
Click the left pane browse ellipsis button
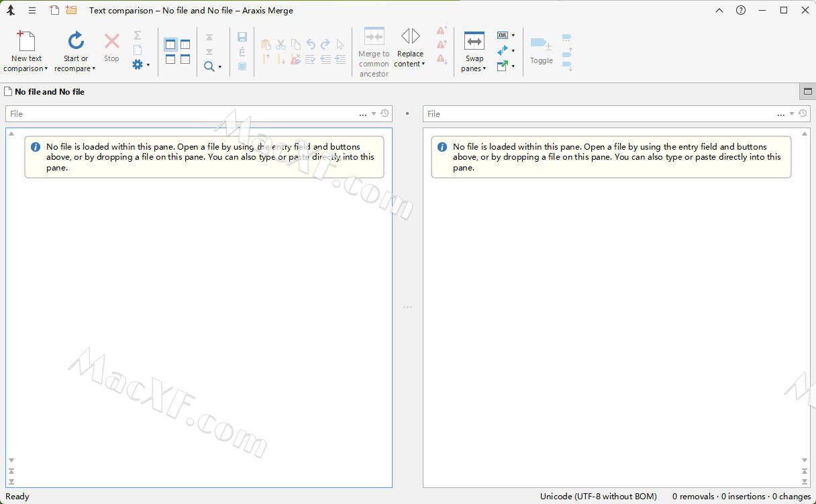(363, 114)
